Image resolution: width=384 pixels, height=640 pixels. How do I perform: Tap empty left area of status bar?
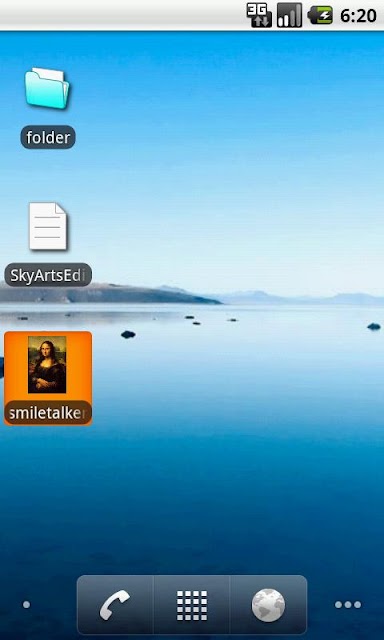(122, 15)
